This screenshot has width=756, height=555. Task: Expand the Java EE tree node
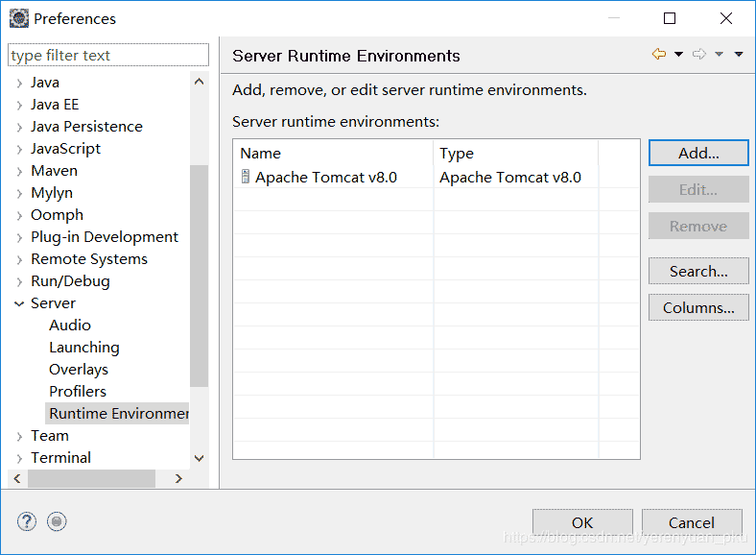[x=19, y=105]
